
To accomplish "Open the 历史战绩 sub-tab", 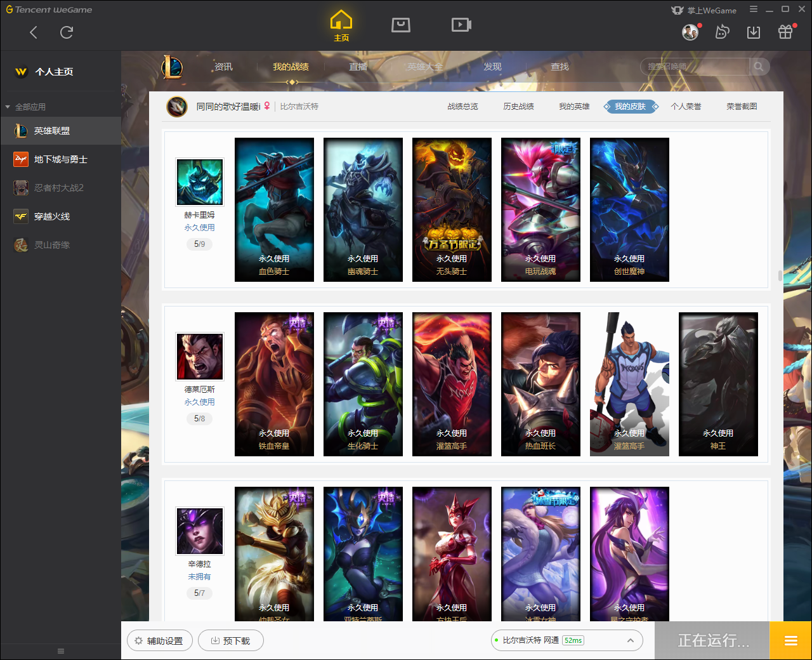I will tap(518, 107).
